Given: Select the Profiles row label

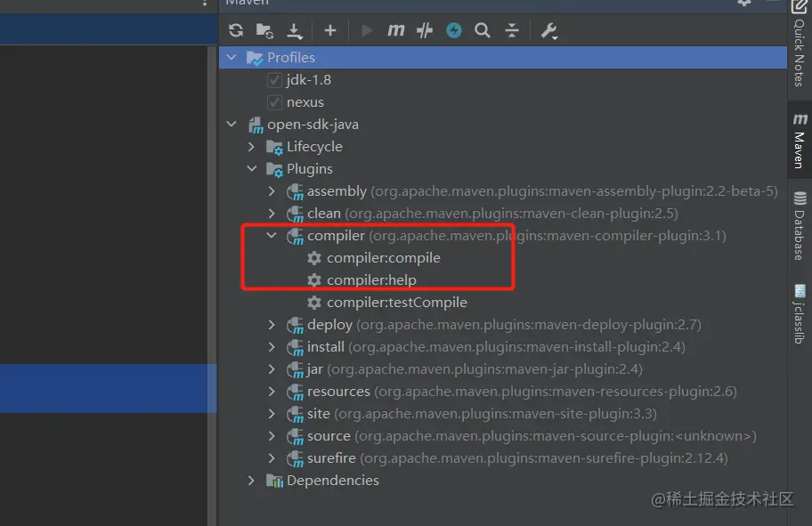Looking at the screenshot, I should point(291,58).
